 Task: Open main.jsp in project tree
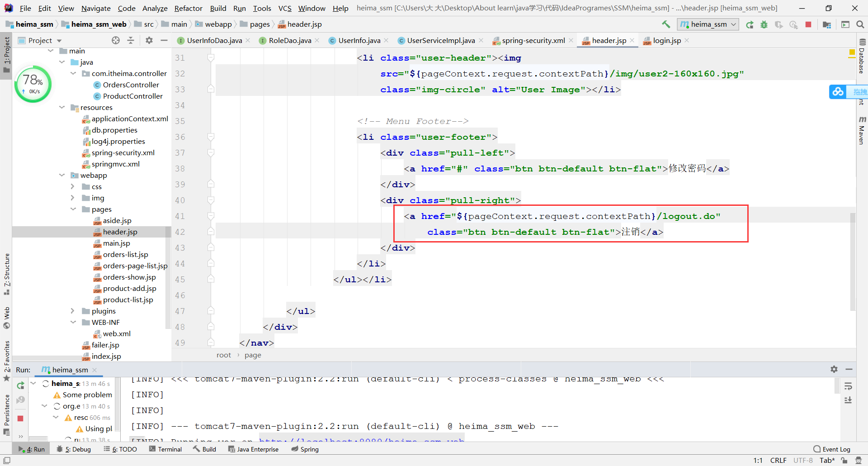point(116,243)
